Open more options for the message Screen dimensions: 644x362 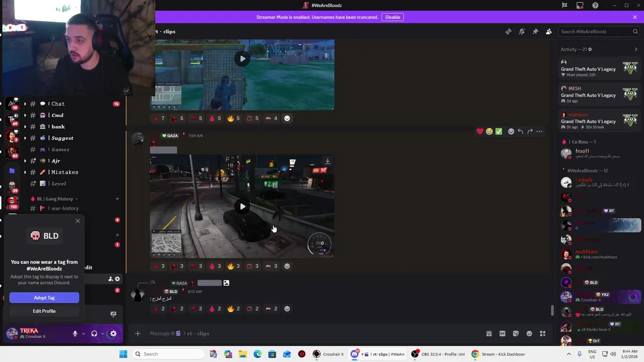[539, 132]
